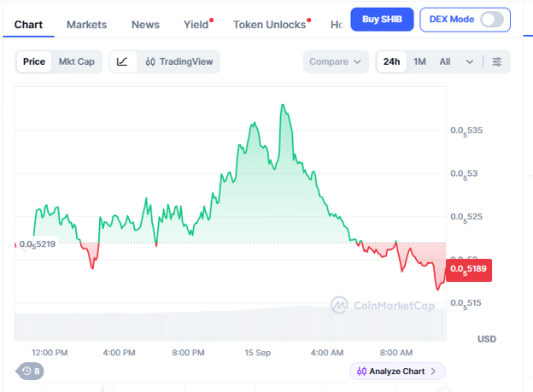Select the 24h time range
Screen dimensions: 533x392
391,61
